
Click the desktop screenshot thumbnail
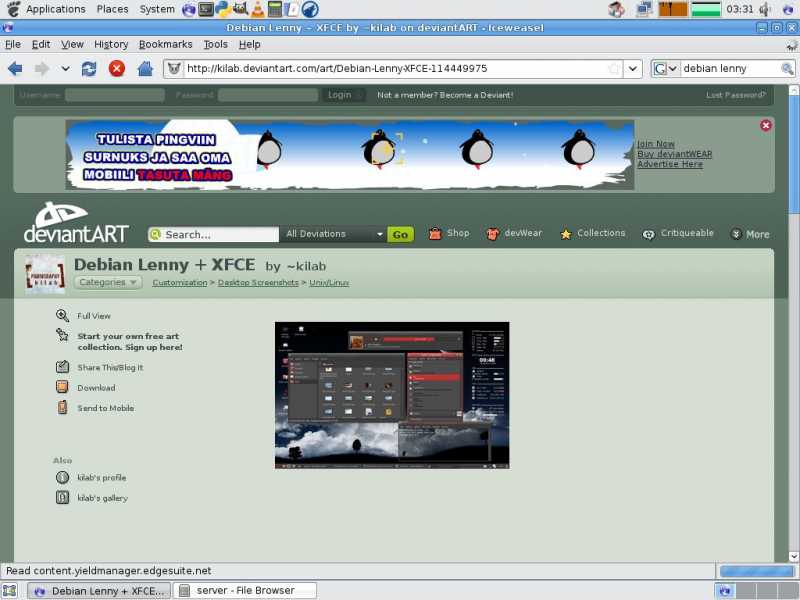coord(392,395)
